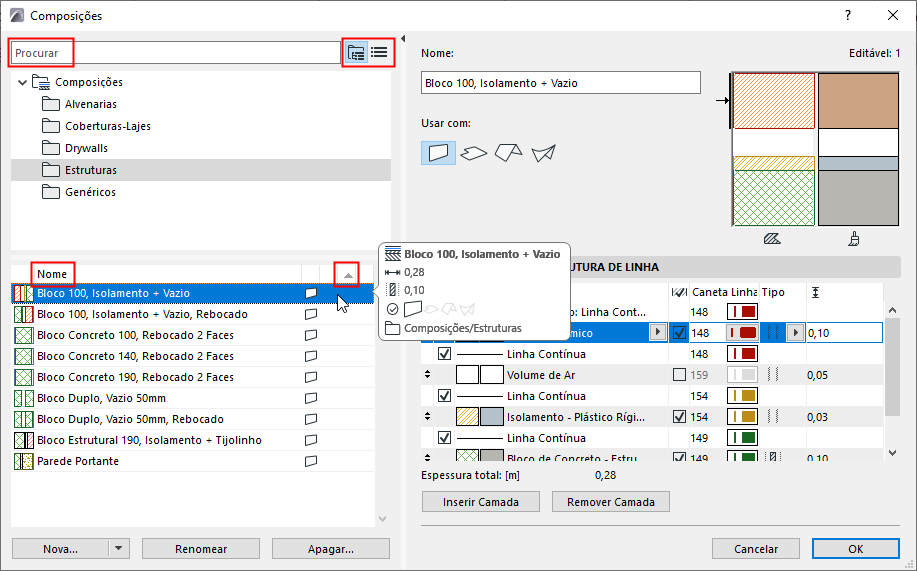Click the thickness column header icon
This screenshot has width=917, height=571.
[815, 292]
